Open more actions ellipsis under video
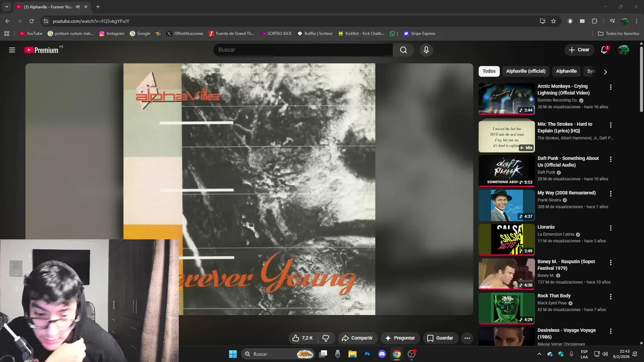 point(467,338)
